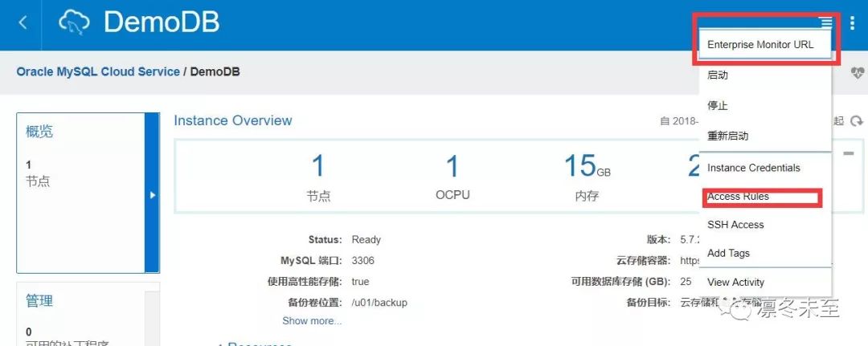Click the health heartbeat icon
The width and height of the screenshot is (868, 346).
(x=857, y=72)
